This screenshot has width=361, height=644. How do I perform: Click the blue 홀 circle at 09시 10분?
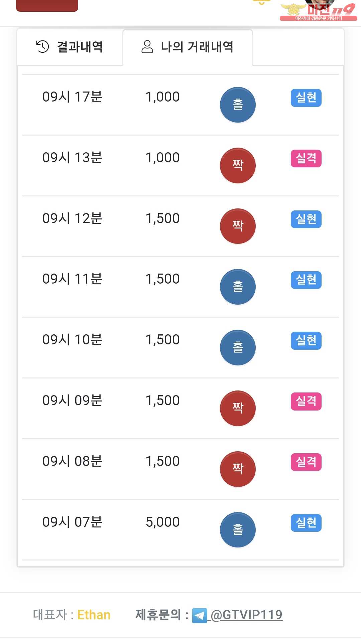(x=238, y=348)
